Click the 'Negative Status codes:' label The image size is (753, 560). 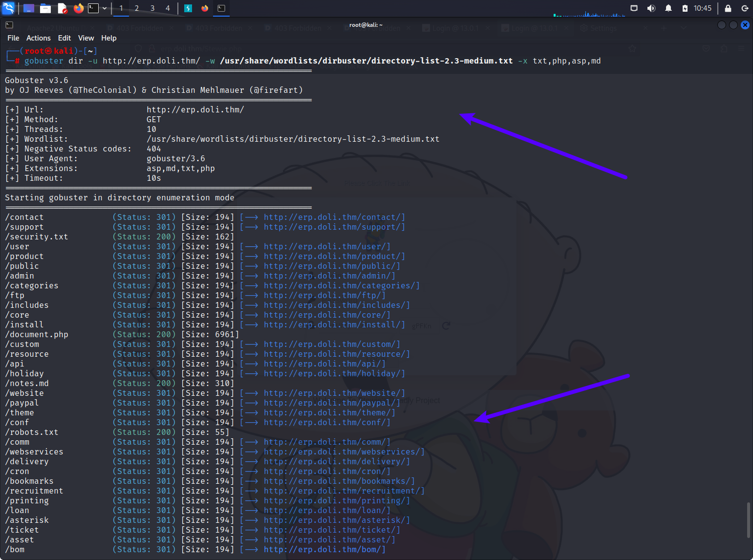[78, 149]
